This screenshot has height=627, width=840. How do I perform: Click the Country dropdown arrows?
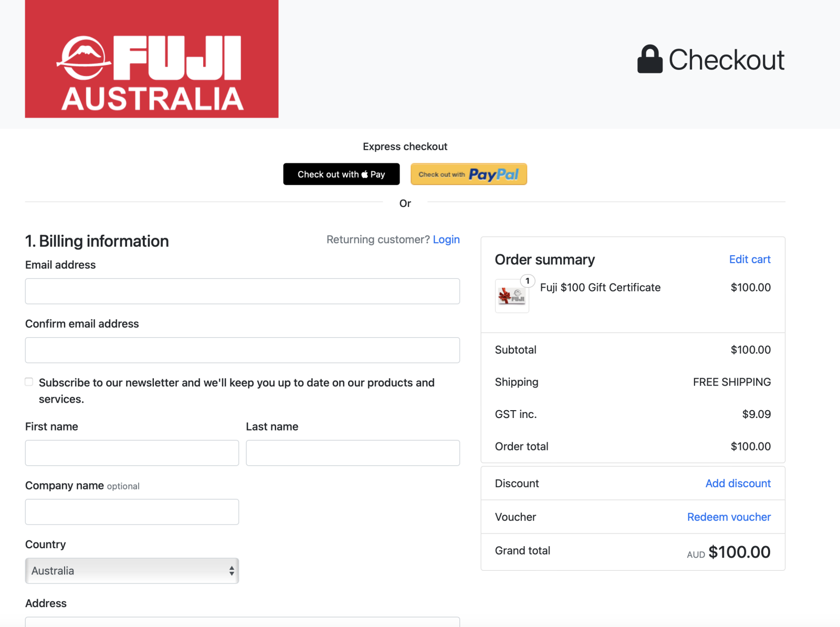(232, 571)
